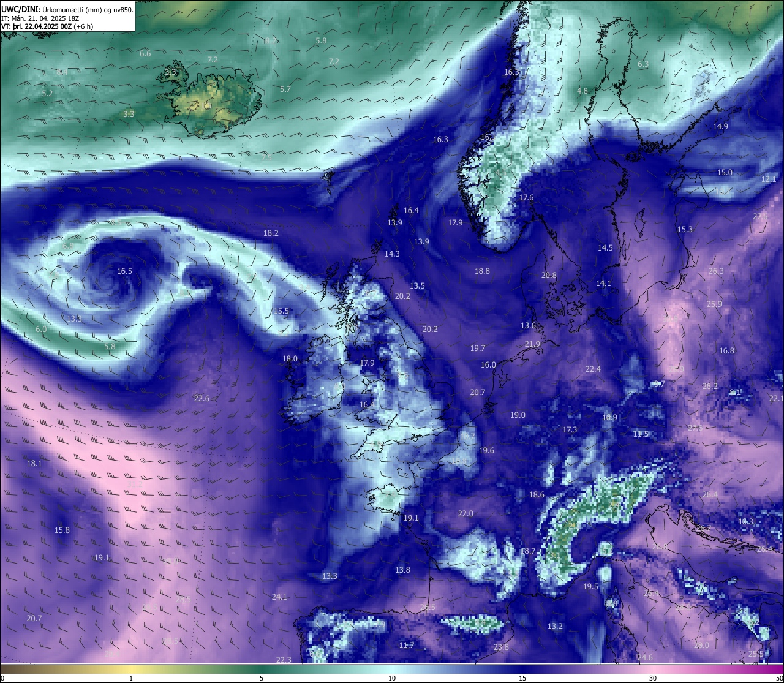Click the 18.8 value in the North Sea
This screenshot has height=683, width=784.
[482, 271]
